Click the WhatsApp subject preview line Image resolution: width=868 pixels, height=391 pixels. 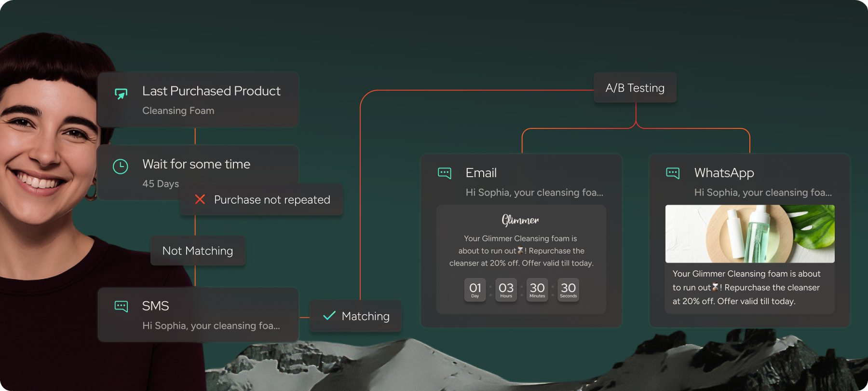point(763,193)
